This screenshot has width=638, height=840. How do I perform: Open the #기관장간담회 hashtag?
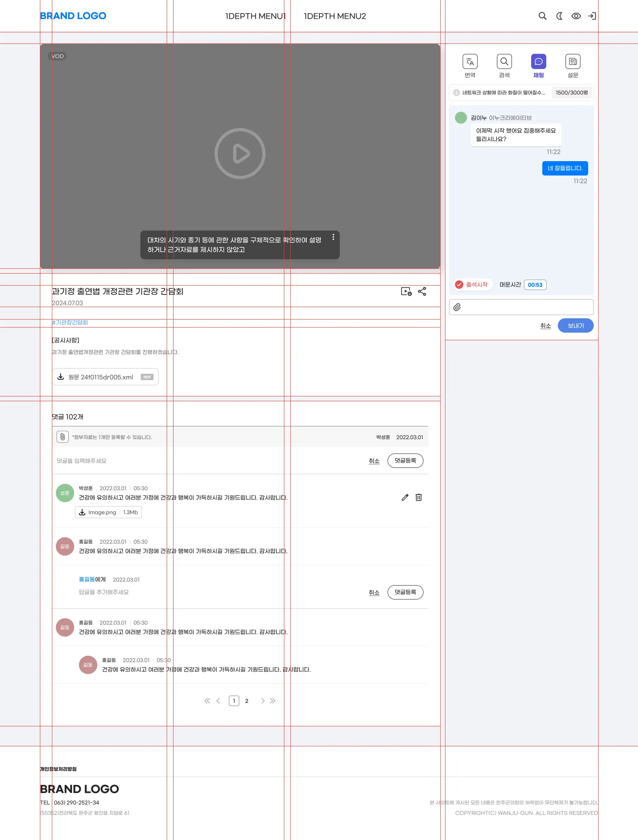pyautogui.click(x=70, y=322)
